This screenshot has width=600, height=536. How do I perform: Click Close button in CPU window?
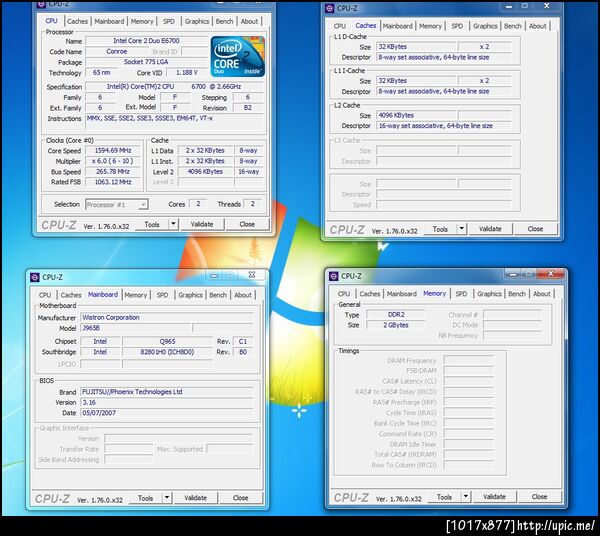pos(247,224)
